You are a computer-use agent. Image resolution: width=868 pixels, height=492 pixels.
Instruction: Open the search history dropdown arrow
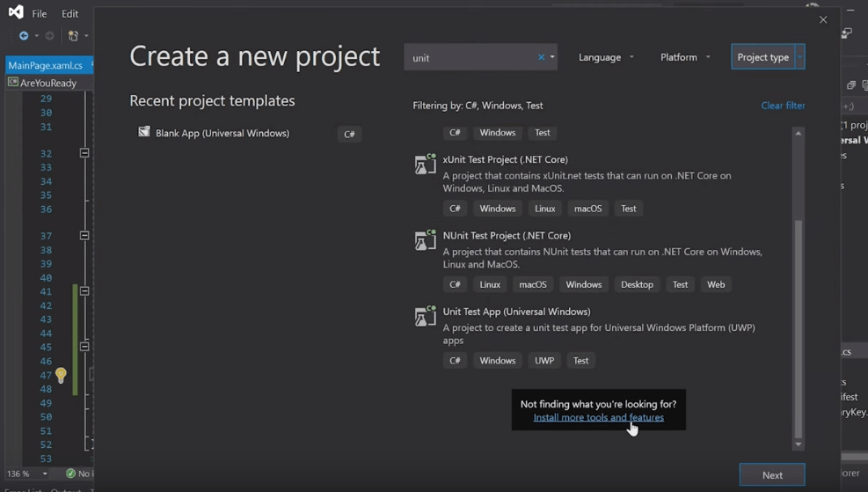552,57
